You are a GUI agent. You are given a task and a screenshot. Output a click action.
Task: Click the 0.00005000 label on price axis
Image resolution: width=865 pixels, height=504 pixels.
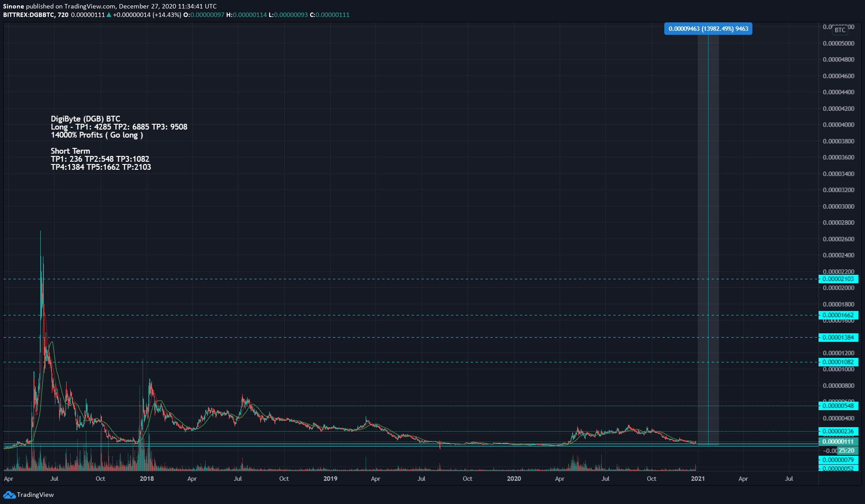pos(839,43)
